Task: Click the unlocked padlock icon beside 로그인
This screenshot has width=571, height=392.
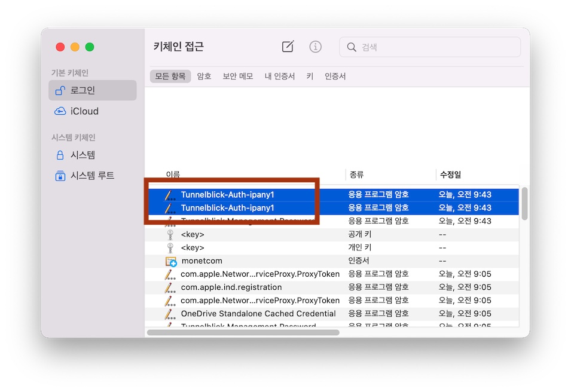Action: pyautogui.click(x=60, y=91)
